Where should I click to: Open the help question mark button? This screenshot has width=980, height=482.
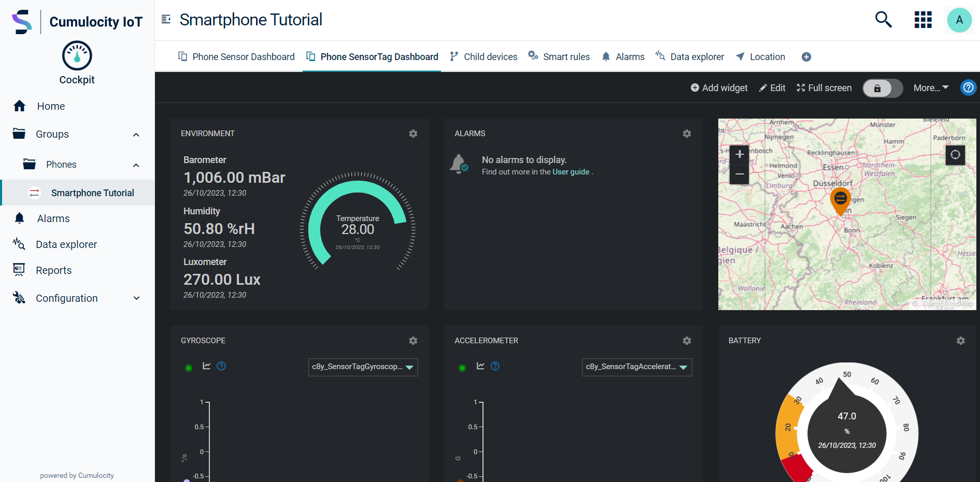(x=968, y=87)
